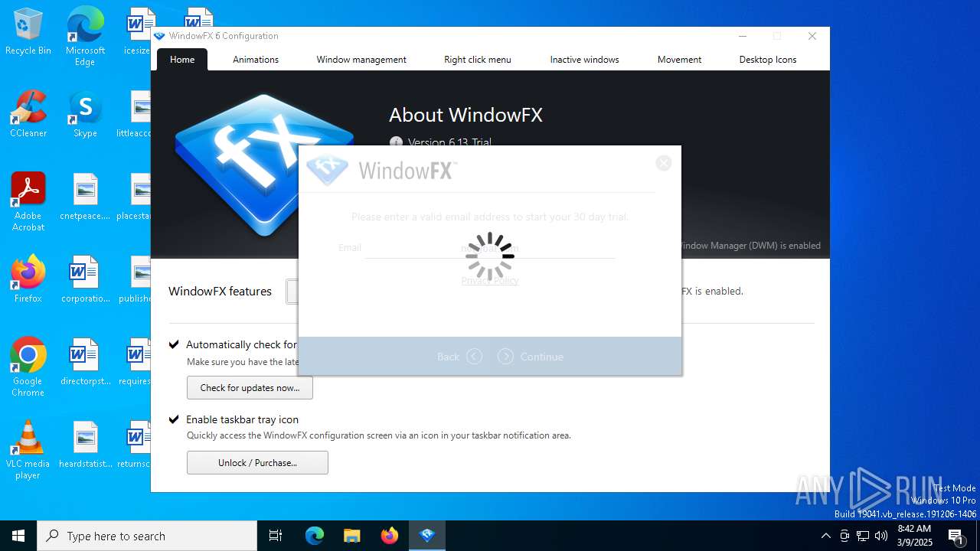Open the Recycle Bin desktop icon
Image resolution: width=980 pixels, height=551 pixels.
28,32
